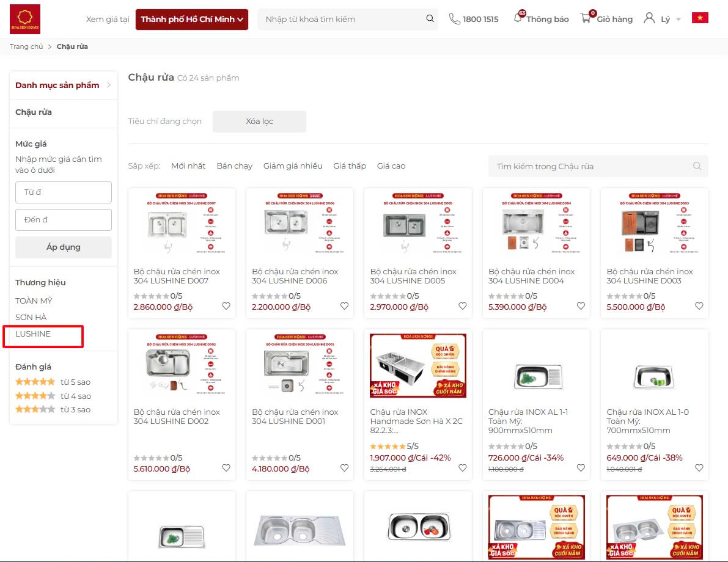The image size is (728, 562).
Task: Filter by five-star rating stars
Action: click(x=35, y=382)
